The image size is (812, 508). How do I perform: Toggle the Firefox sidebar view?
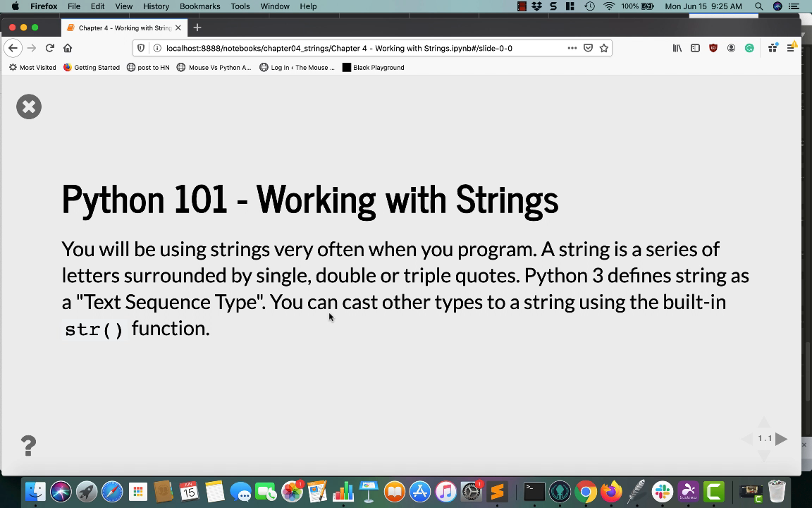pyautogui.click(x=695, y=48)
